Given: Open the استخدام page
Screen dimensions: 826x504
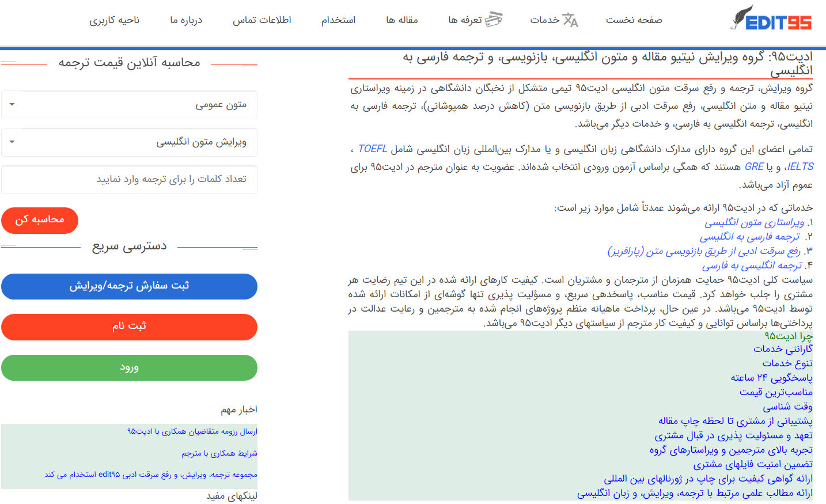Looking at the screenshot, I should point(338,20).
